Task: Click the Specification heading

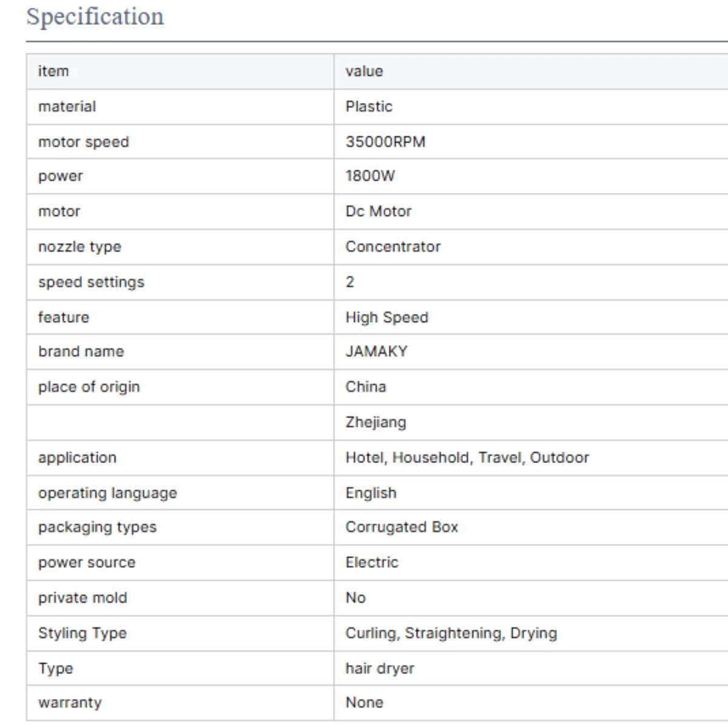Action: (x=95, y=17)
